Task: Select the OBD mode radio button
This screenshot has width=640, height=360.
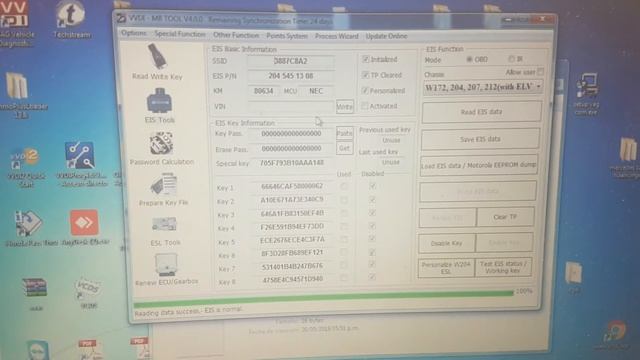Action: (x=469, y=60)
